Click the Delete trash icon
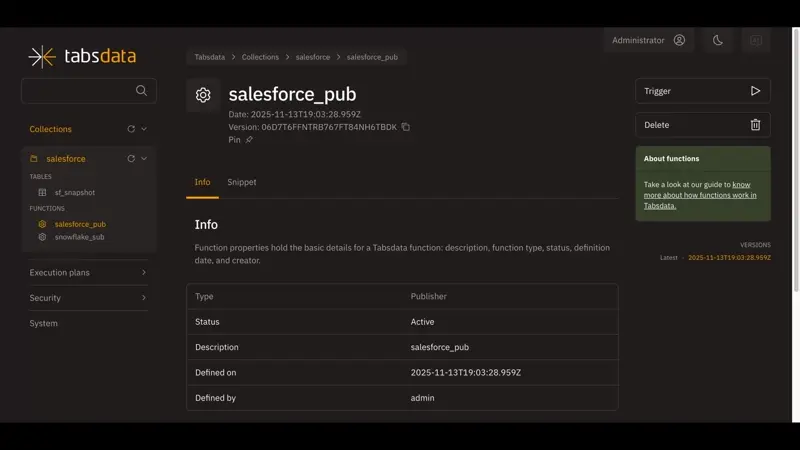Image resolution: width=800 pixels, height=450 pixels. 756,125
